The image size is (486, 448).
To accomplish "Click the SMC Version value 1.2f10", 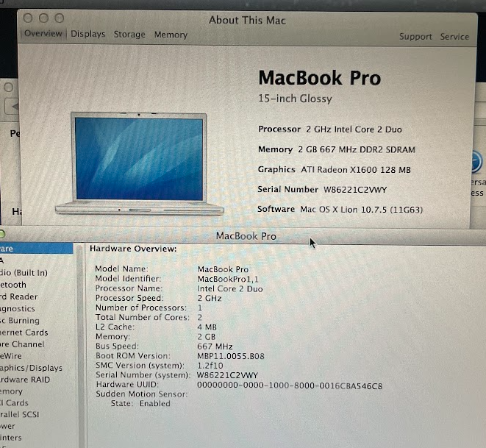I will [x=210, y=366].
